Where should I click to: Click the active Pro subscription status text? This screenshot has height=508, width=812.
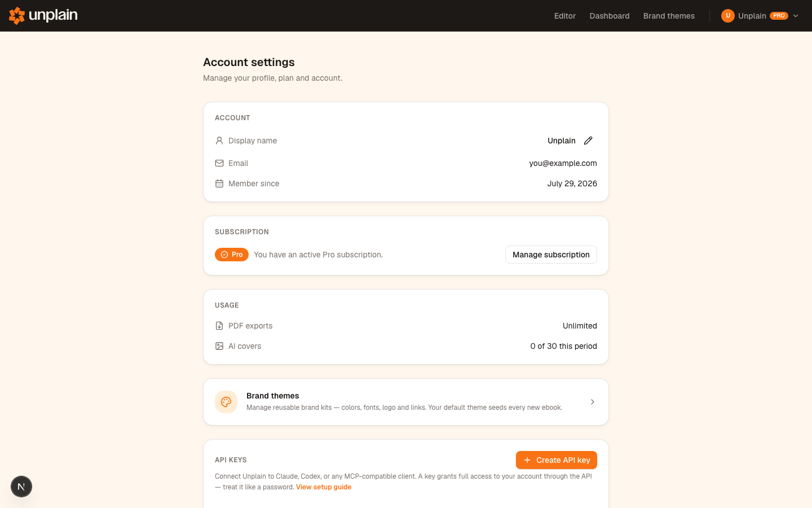(x=318, y=255)
